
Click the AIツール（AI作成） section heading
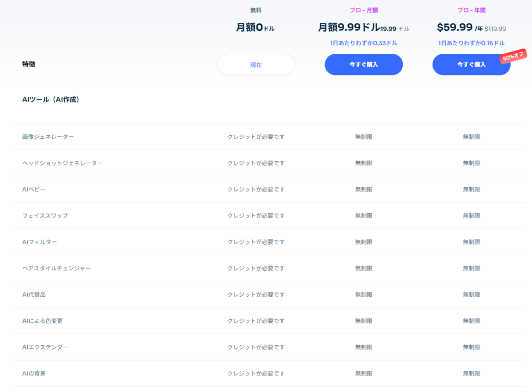click(x=51, y=99)
